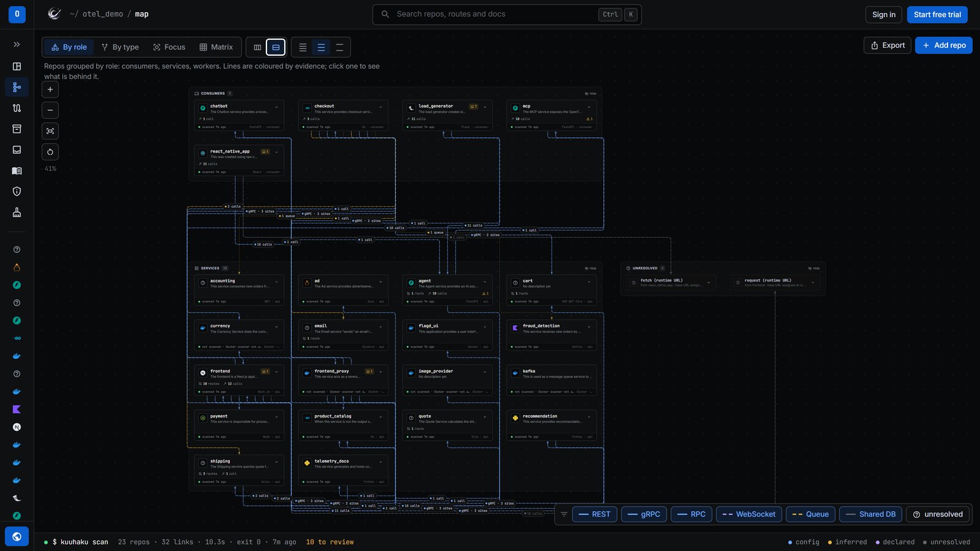Image resolution: width=980 pixels, height=551 pixels.
Task: Toggle gRPC links in the legend
Action: point(644,514)
